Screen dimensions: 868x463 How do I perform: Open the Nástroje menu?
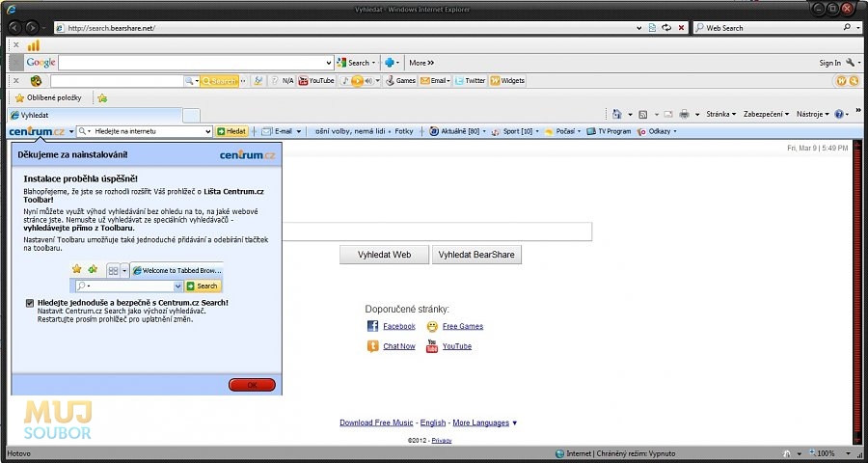[x=813, y=114]
